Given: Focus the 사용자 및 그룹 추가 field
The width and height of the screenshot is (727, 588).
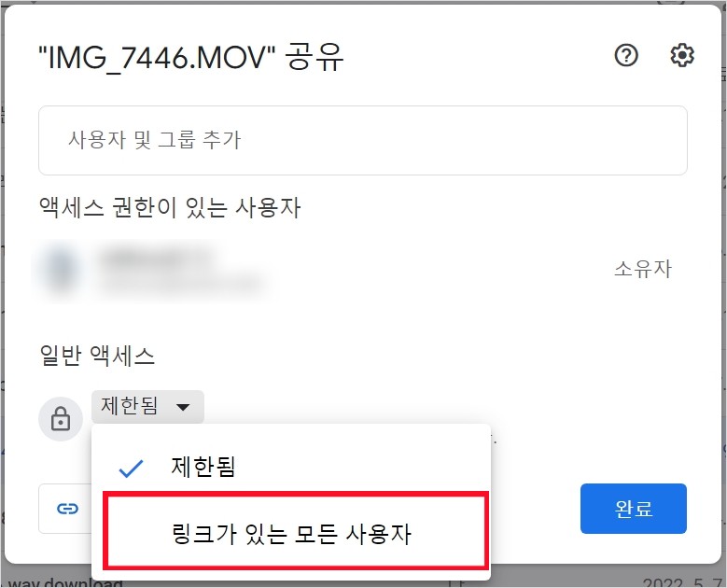Looking at the screenshot, I should [x=363, y=140].
